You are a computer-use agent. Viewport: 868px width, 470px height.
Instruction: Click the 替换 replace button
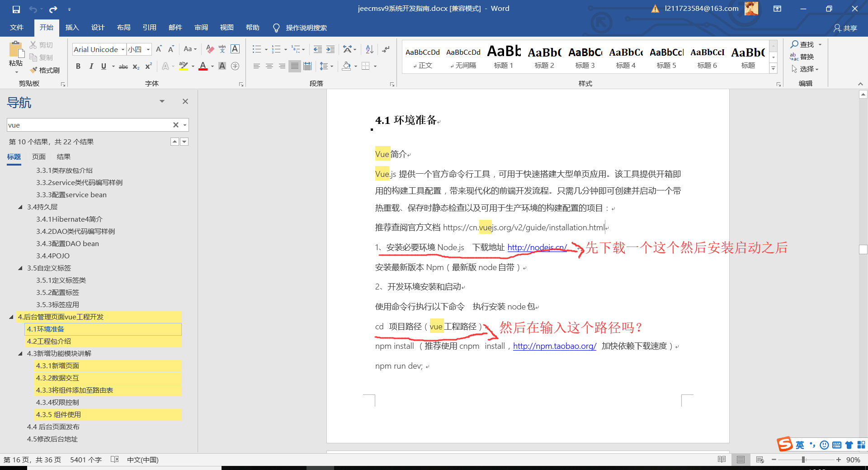pyautogui.click(x=802, y=57)
